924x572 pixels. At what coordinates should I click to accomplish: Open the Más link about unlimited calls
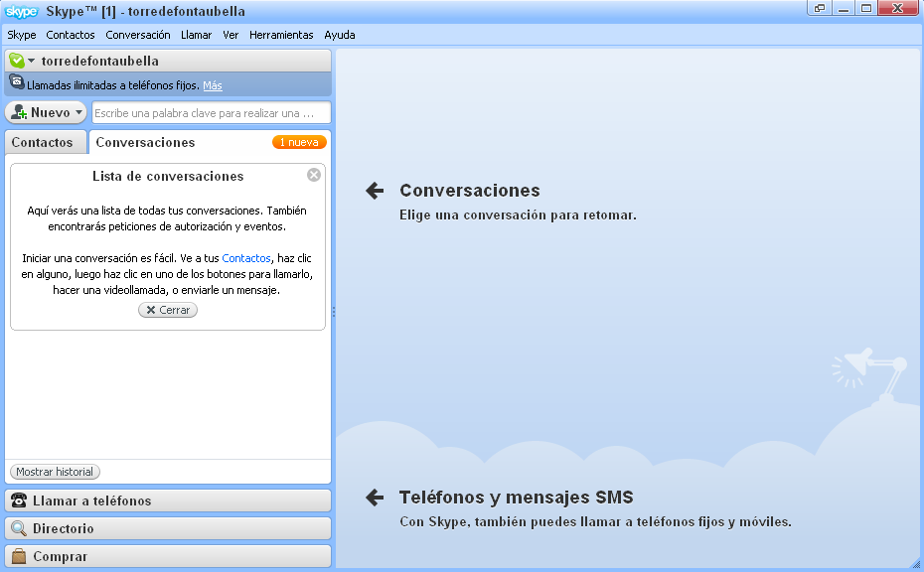(213, 85)
